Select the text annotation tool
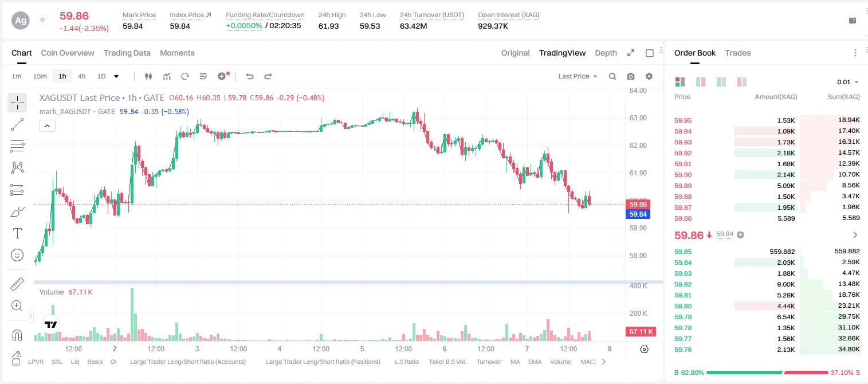Image resolution: width=868 pixels, height=384 pixels. tap(17, 233)
